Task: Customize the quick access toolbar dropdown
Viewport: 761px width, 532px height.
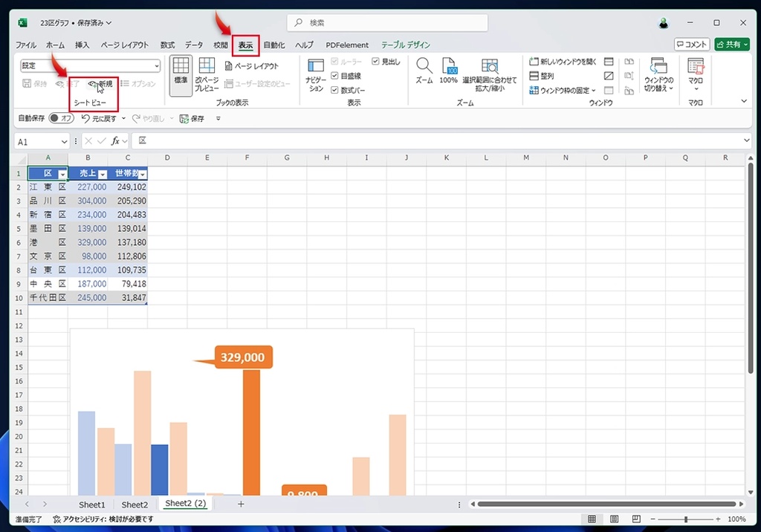Action: [x=218, y=118]
